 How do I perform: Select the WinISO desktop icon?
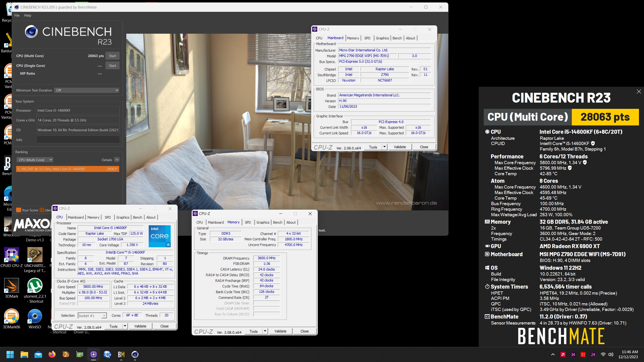coord(35,319)
